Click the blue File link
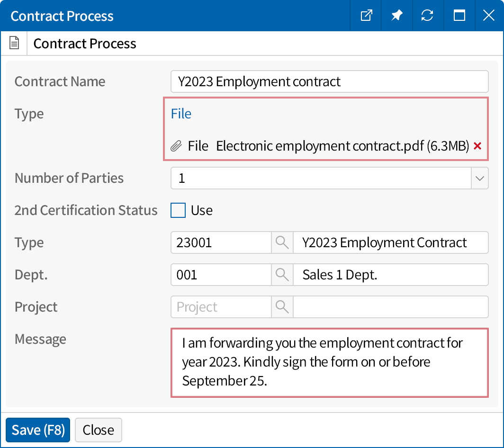 (x=181, y=114)
